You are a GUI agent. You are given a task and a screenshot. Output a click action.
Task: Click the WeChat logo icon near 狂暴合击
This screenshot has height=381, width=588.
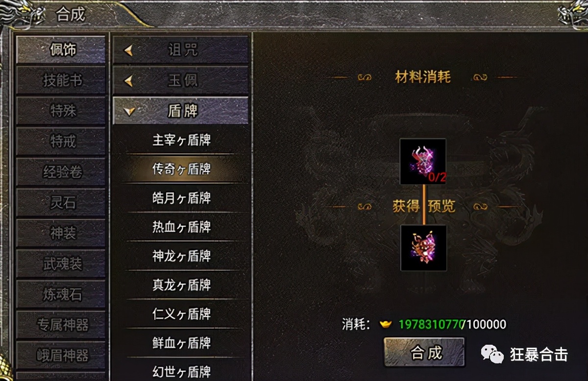[x=491, y=354]
